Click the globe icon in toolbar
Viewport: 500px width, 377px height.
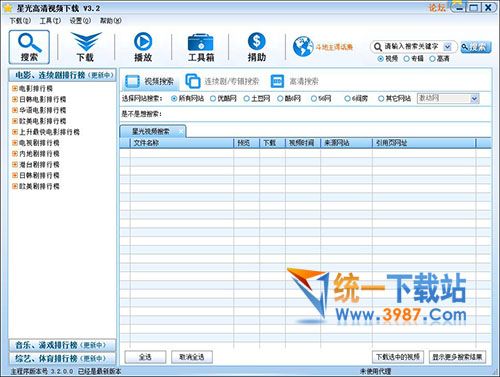pyautogui.click(x=303, y=46)
